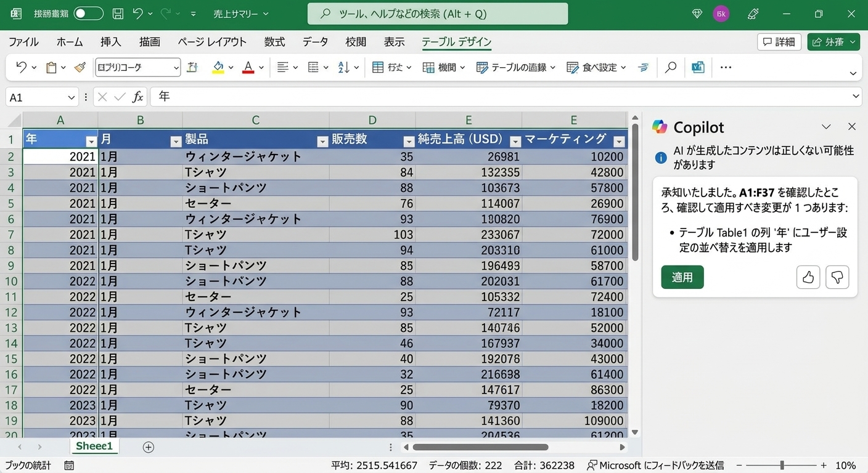Open the filter dropdown for 販売数 column
The width and height of the screenshot is (868, 473).
(408, 142)
